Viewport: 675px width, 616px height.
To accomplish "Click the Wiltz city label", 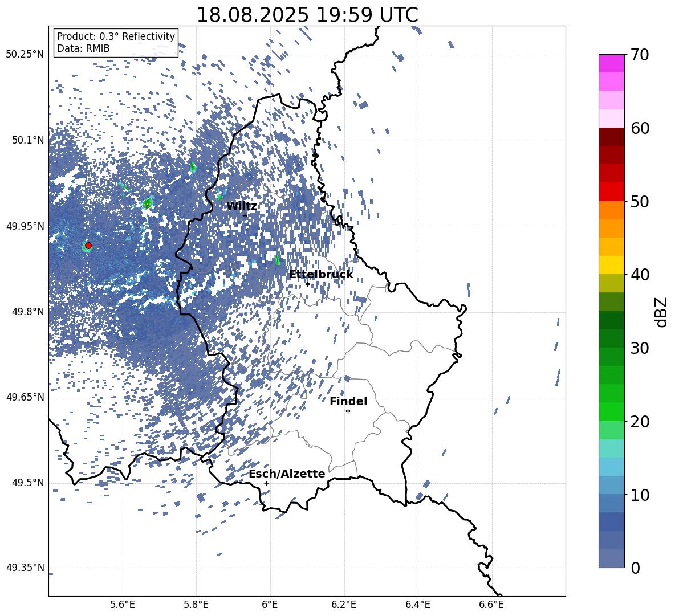I will click(242, 206).
